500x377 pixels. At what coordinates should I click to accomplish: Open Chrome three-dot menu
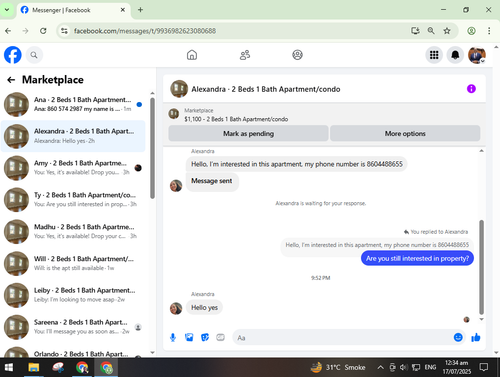point(489,31)
